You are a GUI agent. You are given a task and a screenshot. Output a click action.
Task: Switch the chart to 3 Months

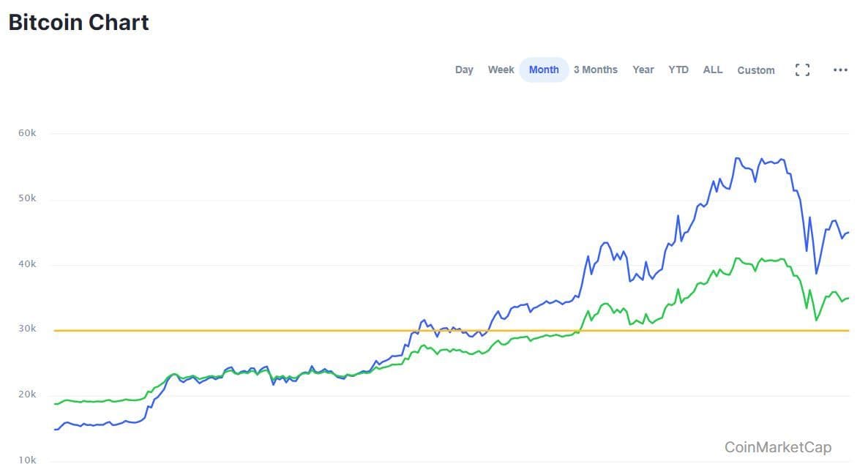point(595,70)
